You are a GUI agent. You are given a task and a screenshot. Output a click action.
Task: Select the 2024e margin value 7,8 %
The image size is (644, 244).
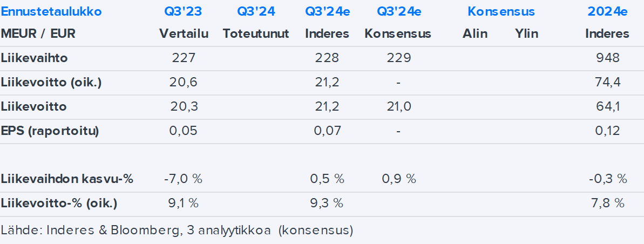click(x=608, y=203)
